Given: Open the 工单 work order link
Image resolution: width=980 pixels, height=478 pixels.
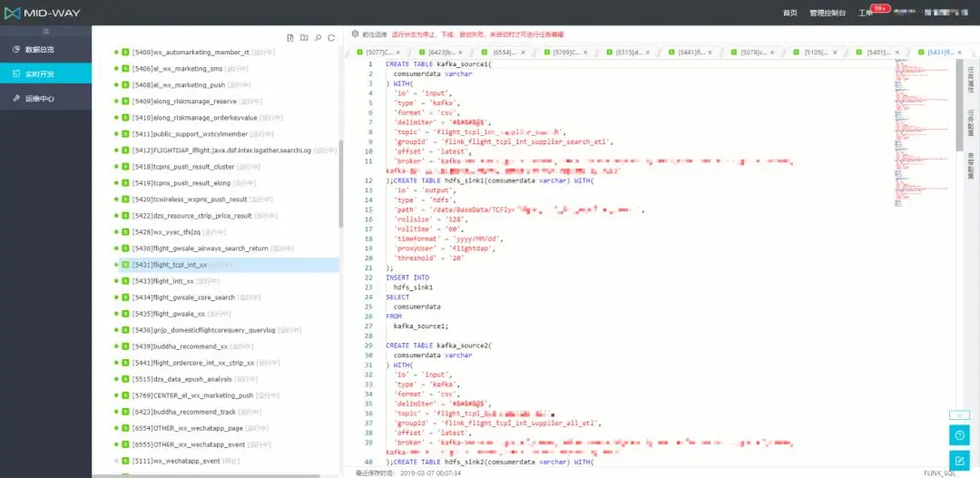Looking at the screenshot, I should [x=865, y=13].
